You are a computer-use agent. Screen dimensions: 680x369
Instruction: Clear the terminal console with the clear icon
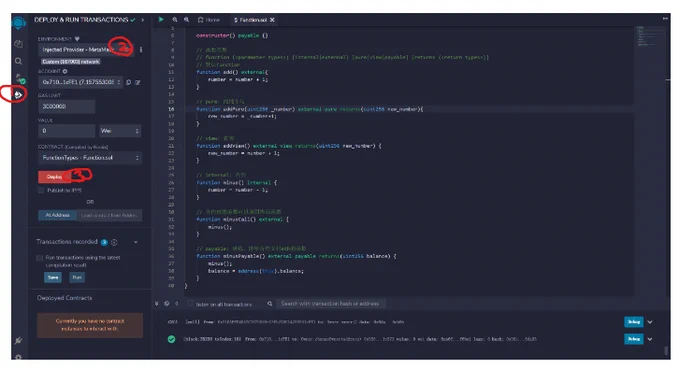click(167, 304)
